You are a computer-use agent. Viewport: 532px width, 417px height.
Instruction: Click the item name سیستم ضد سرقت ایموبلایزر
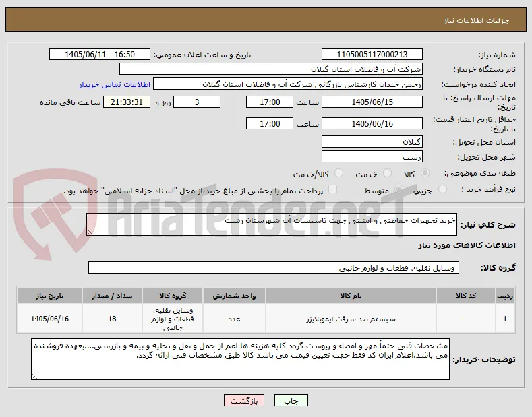351,319
